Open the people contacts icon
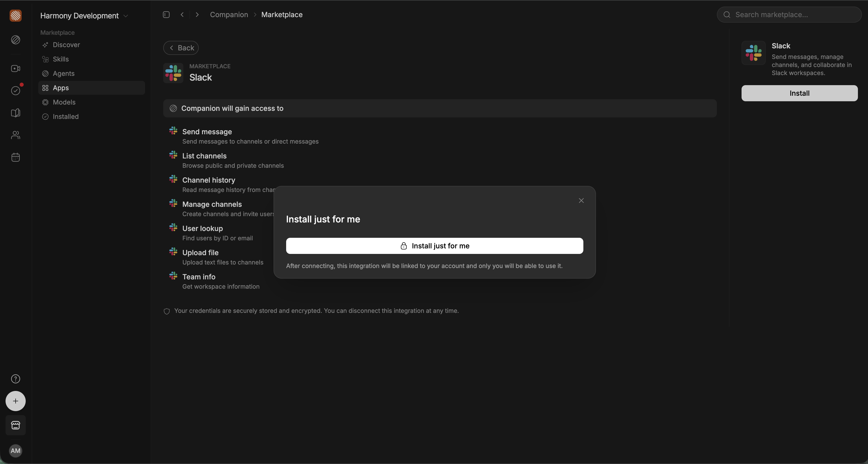868x464 pixels. pyautogui.click(x=16, y=135)
